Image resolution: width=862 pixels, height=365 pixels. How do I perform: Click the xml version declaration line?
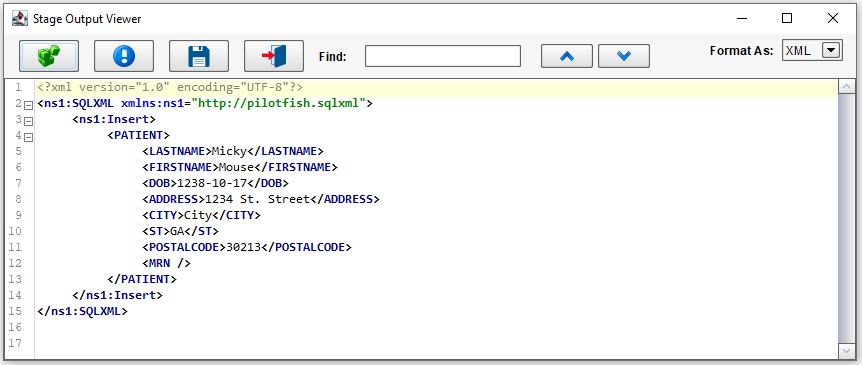pyautogui.click(x=170, y=87)
